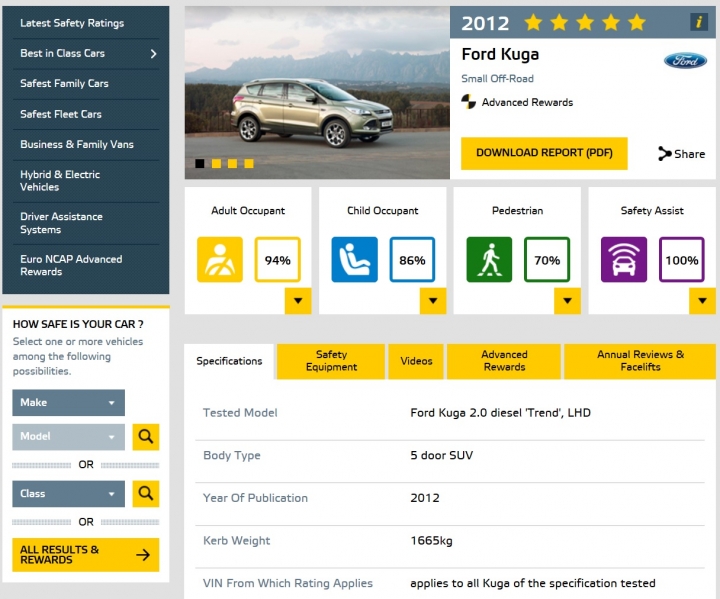Click the 'Tested Model' label
The image size is (720, 599).
[x=240, y=413]
